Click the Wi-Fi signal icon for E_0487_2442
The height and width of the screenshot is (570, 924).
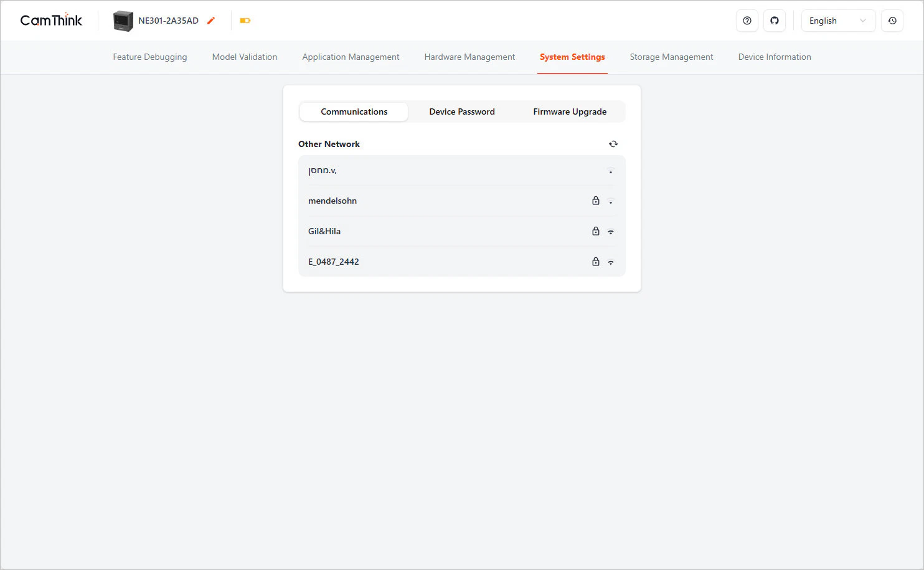[610, 262]
